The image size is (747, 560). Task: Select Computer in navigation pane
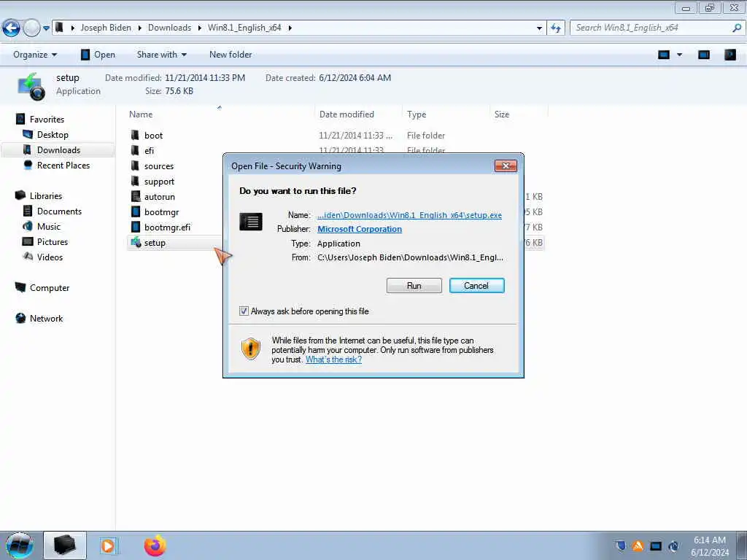pos(50,287)
